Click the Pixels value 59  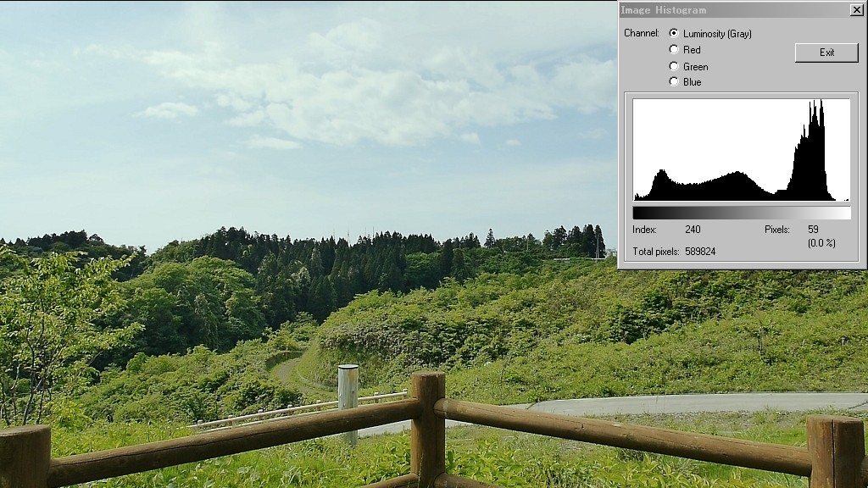[x=813, y=229]
